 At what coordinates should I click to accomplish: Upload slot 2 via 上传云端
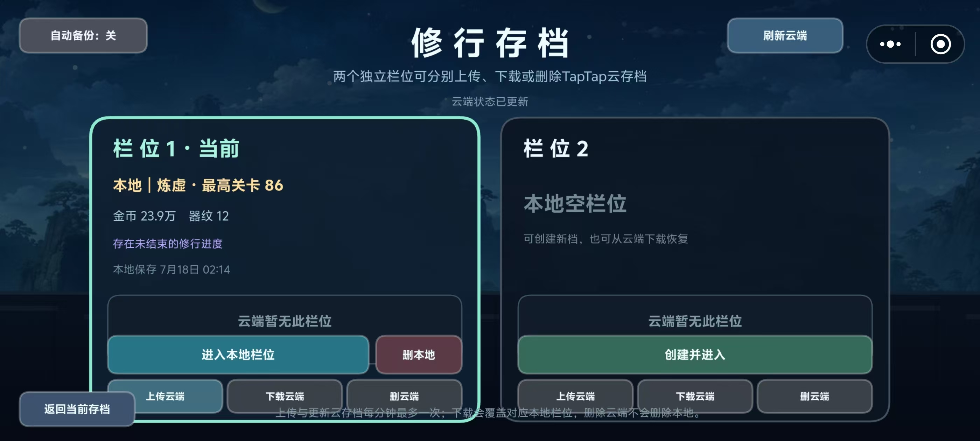pos(575,396)
